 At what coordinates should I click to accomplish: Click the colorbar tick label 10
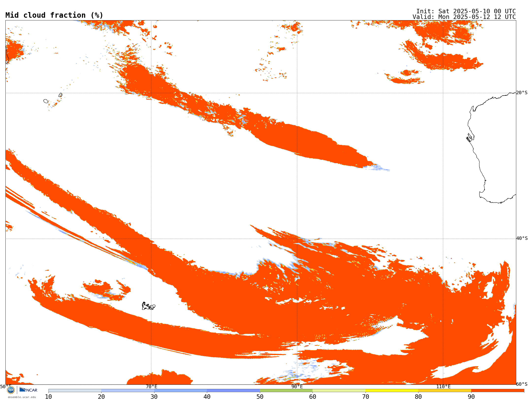[x=49, y=397]
